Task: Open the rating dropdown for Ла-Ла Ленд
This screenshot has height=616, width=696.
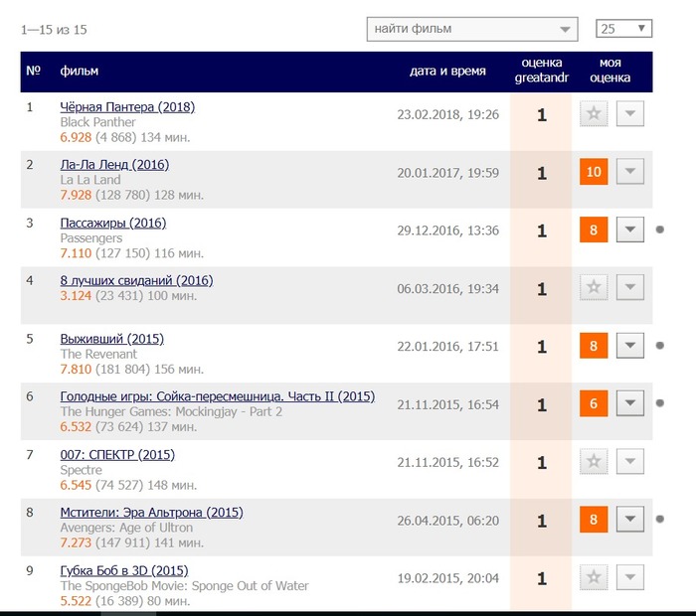Action: pos(630,173)
